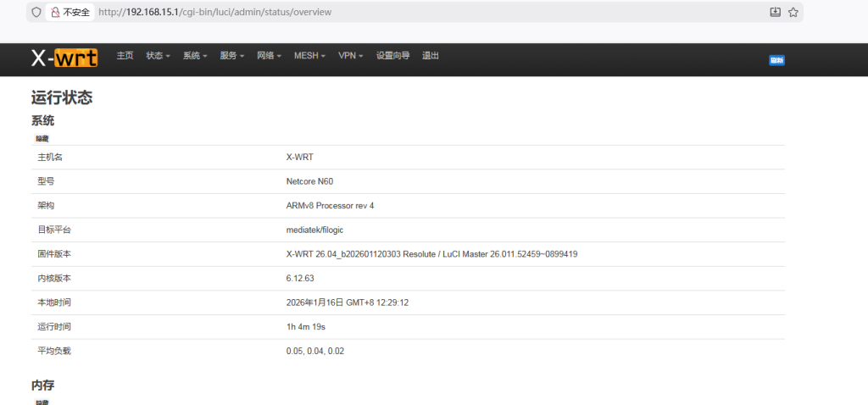868x405 pixels.
Task: Select the firmware version X-WRT 26.04 text
Action: click(x=431, y=254)
